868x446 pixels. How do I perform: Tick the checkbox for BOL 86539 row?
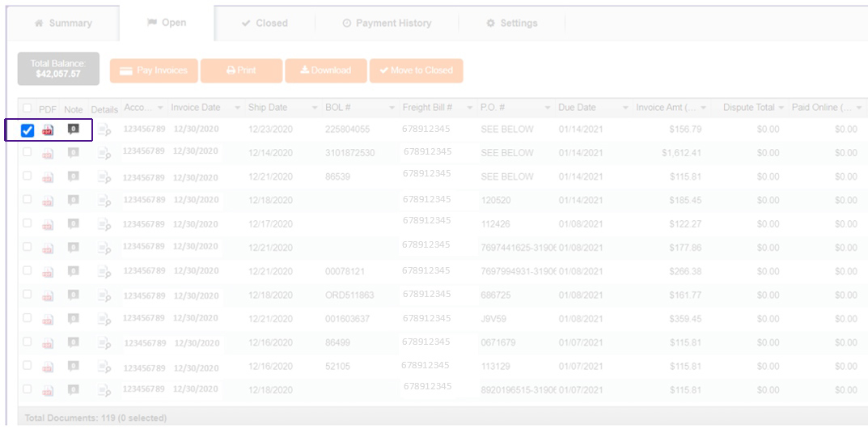coord(28,176)
